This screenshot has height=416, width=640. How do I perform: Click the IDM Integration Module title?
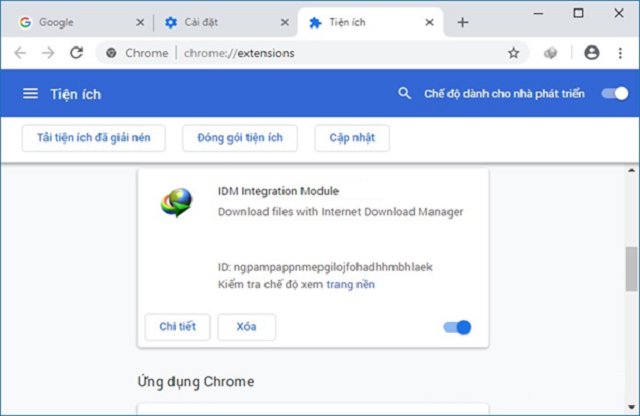click(278, 191)
